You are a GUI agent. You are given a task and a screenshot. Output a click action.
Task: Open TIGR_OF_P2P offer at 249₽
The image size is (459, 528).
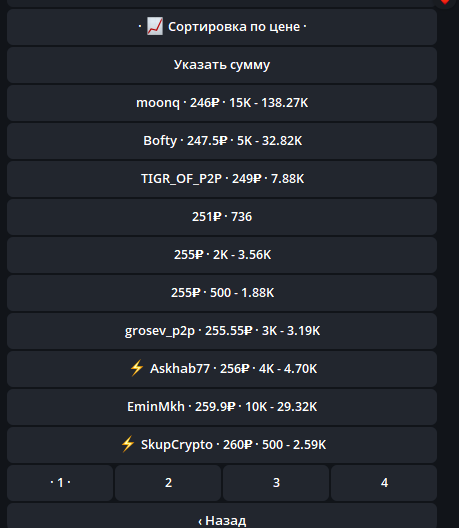point(222,179)
